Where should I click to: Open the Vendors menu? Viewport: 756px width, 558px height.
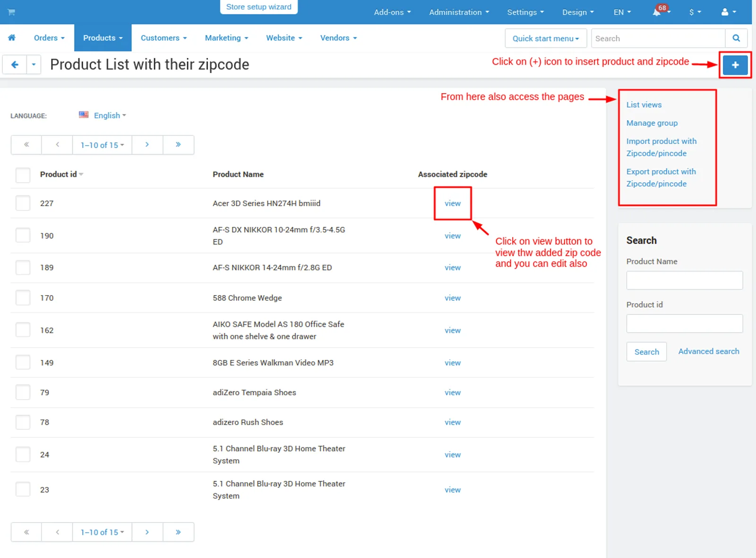[338, 38]
